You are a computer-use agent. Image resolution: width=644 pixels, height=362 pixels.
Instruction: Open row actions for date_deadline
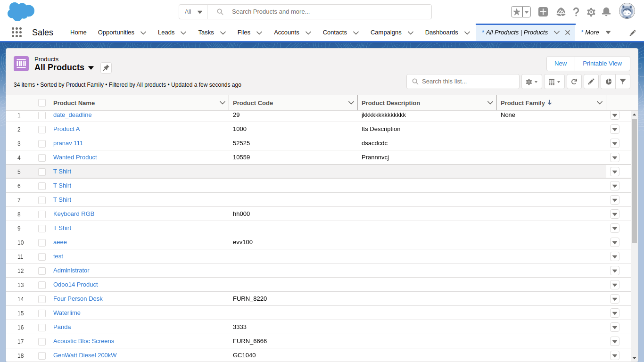point(615,115)
